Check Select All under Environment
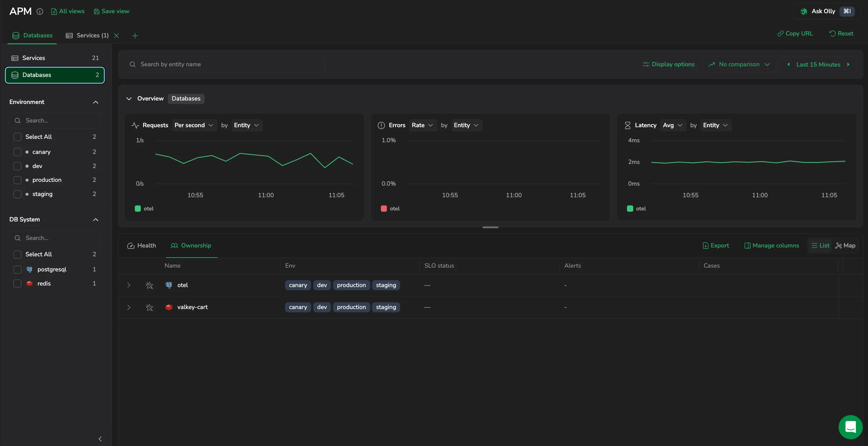Viewport: 868px width, 446px height. pos(18,137)
